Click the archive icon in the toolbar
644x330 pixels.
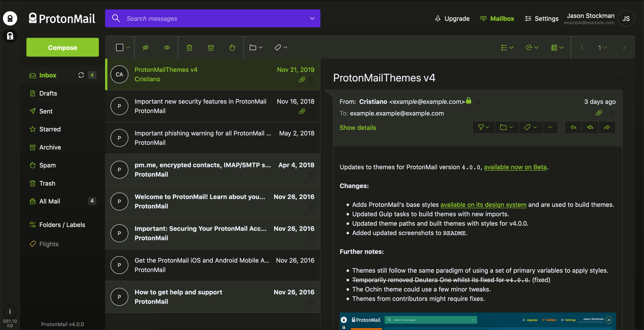point(211,47)
